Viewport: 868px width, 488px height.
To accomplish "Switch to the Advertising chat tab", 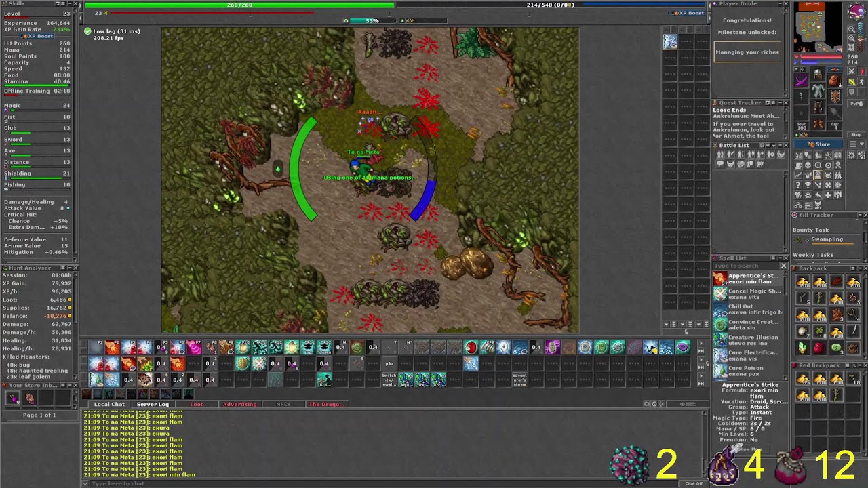I will pyautogui.click(x=239, y=404).
